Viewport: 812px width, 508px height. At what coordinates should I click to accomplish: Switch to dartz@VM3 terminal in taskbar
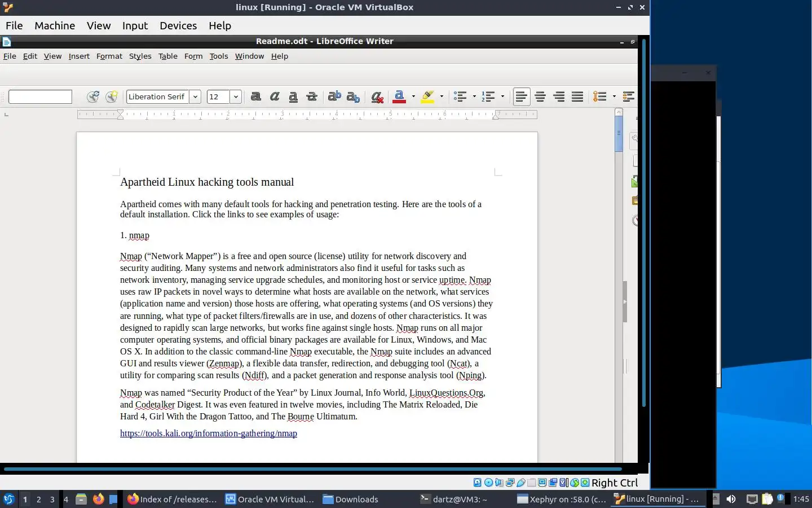454,499
